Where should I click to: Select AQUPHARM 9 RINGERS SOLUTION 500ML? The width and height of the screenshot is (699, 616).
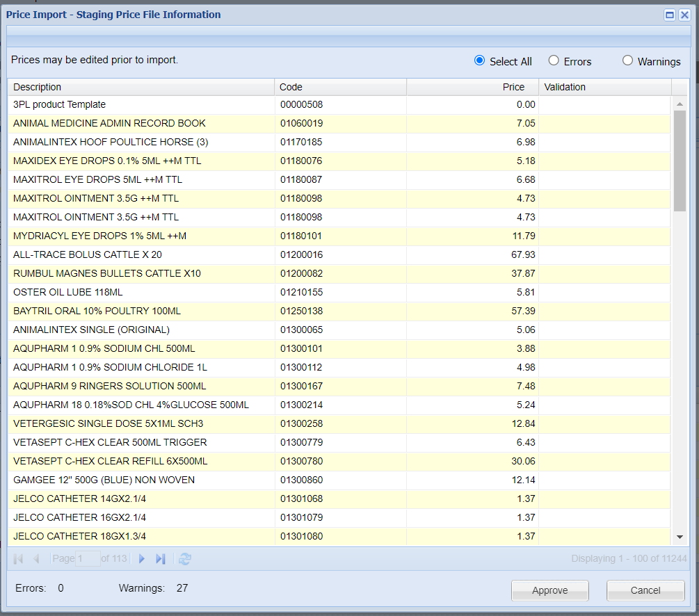(339, 386)
